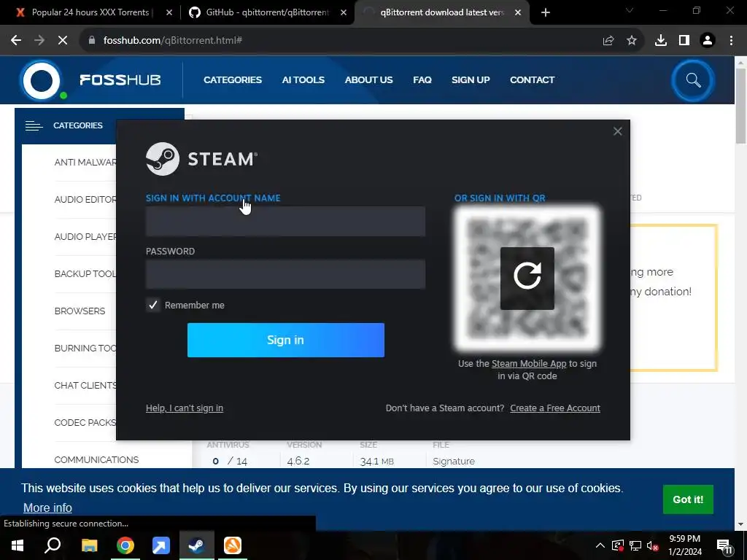The width and height of the screenshot is (747, 560).
Task: Show hidden system tray icons
Action: coord(600,545)
